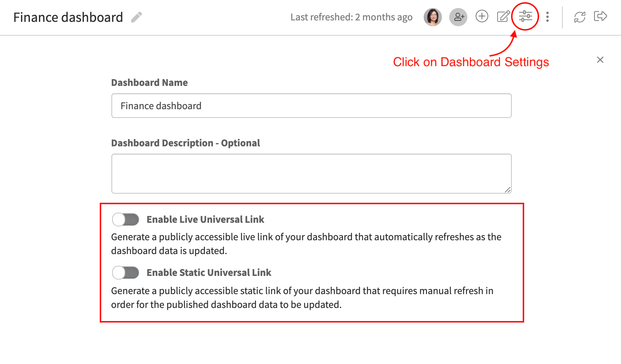Screen dimensions: 621x364
Task: Click the add user share icon
Action: pyautogui.click(x=458, y=17)
